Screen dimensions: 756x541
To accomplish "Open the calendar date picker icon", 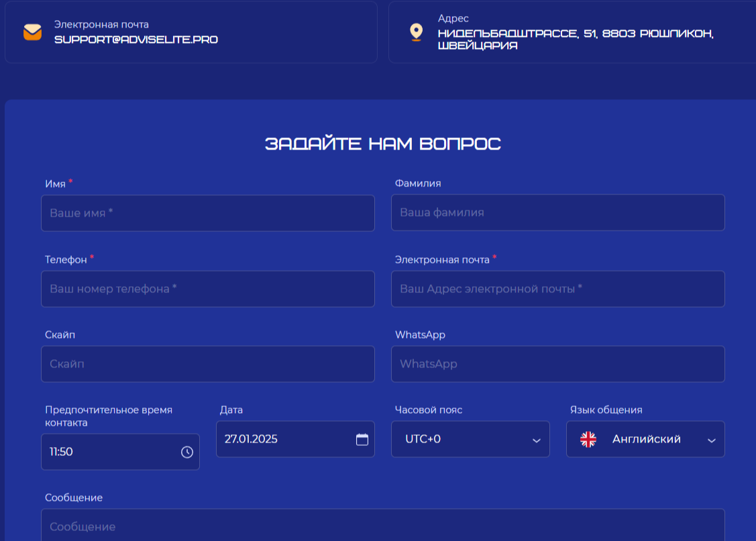I will [362, 439].
